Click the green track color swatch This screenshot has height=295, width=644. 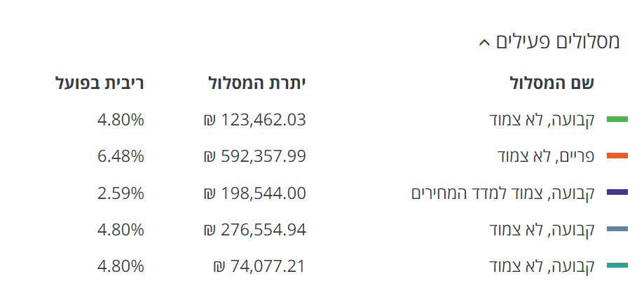click(617, 120)
